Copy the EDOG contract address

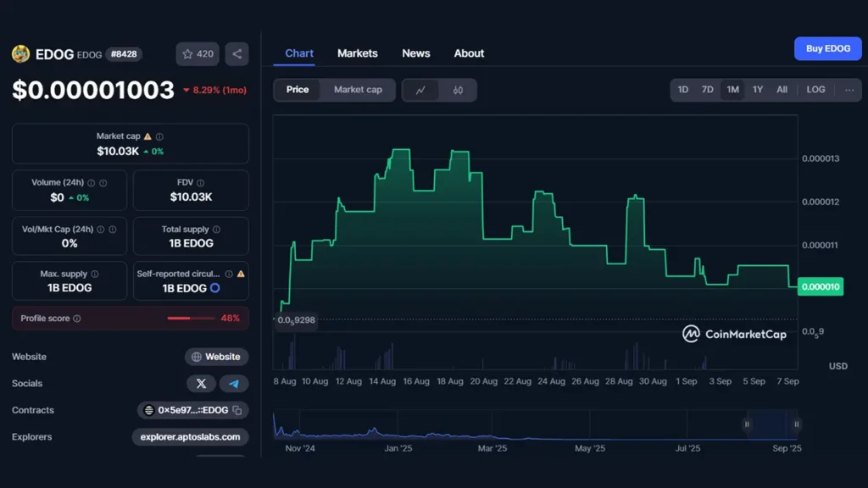[237, 410]
